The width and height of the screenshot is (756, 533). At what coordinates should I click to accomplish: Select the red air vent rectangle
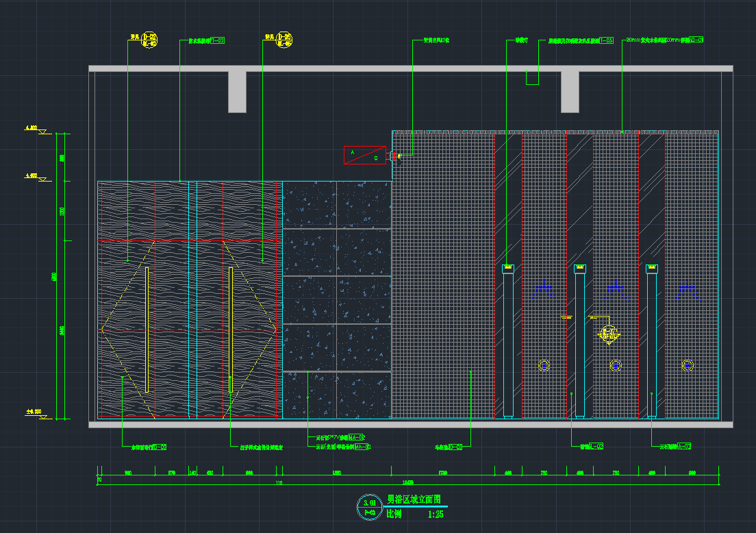coord(365,155)
